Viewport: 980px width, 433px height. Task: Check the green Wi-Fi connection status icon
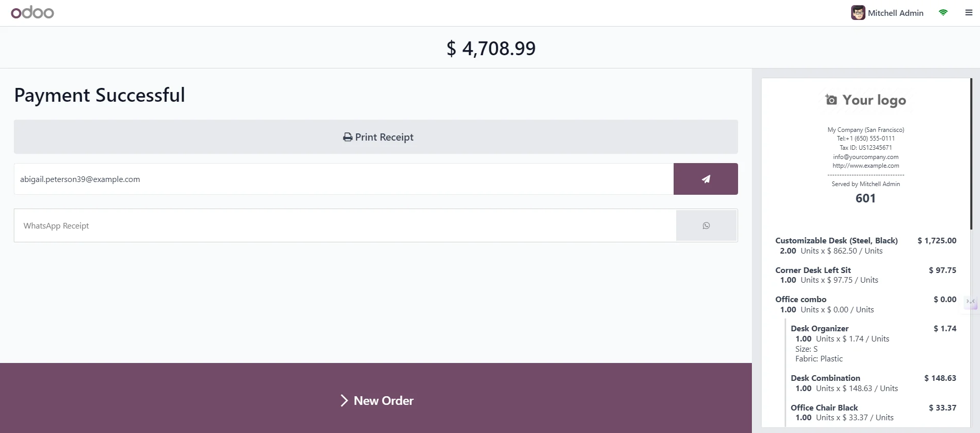(943, 13)
